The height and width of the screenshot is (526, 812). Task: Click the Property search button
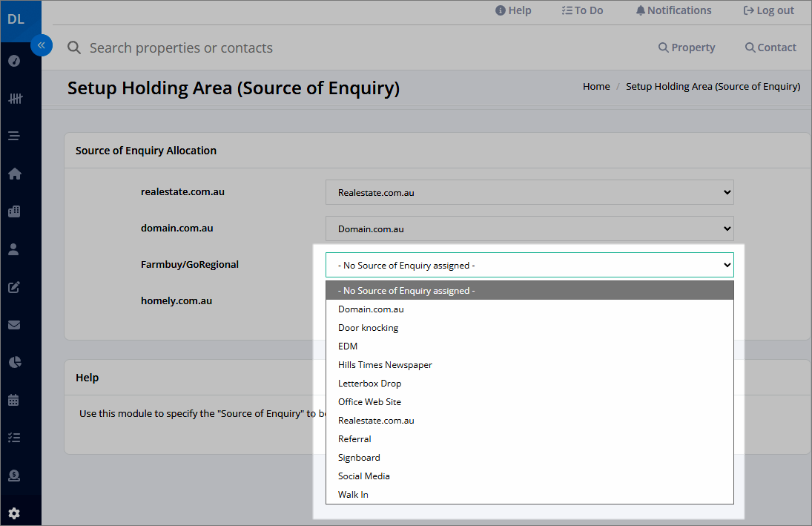click(687, 47)
